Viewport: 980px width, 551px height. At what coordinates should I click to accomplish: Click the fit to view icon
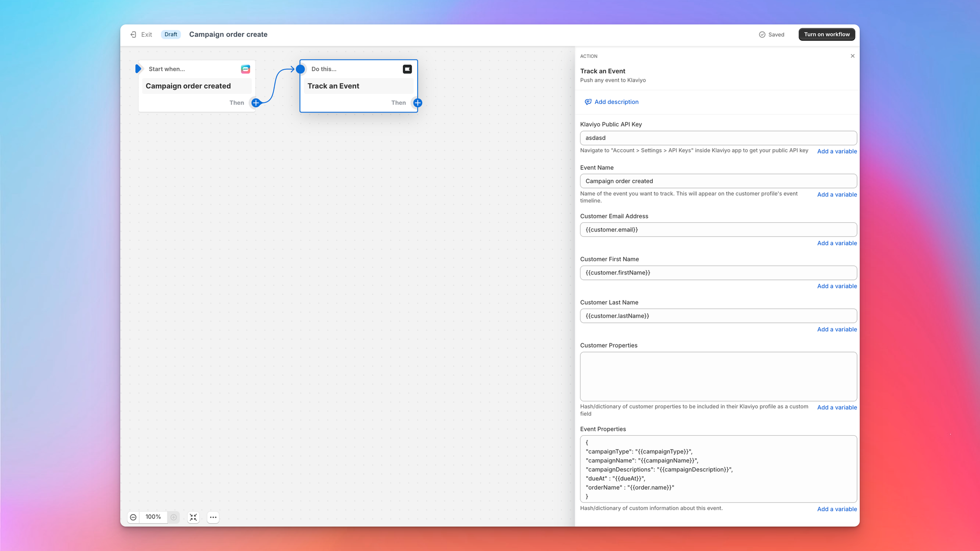pyautogui.click(x=193, y=517)
